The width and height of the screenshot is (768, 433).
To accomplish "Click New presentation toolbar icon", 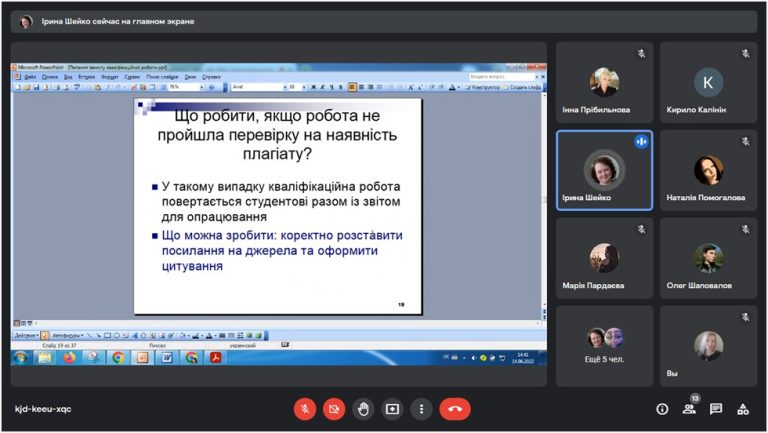I will coord(18,87).
